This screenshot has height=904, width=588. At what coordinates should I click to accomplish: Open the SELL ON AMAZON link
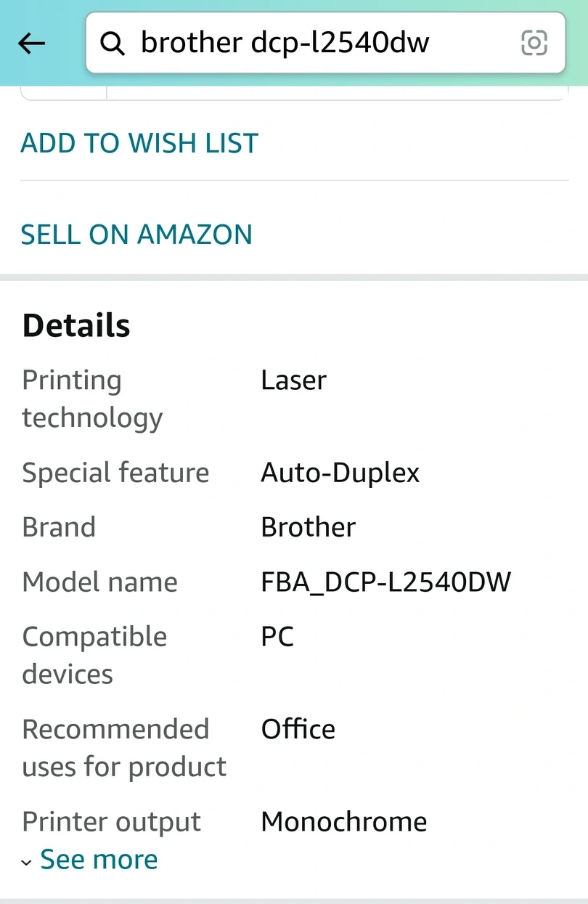pos(136,235)
